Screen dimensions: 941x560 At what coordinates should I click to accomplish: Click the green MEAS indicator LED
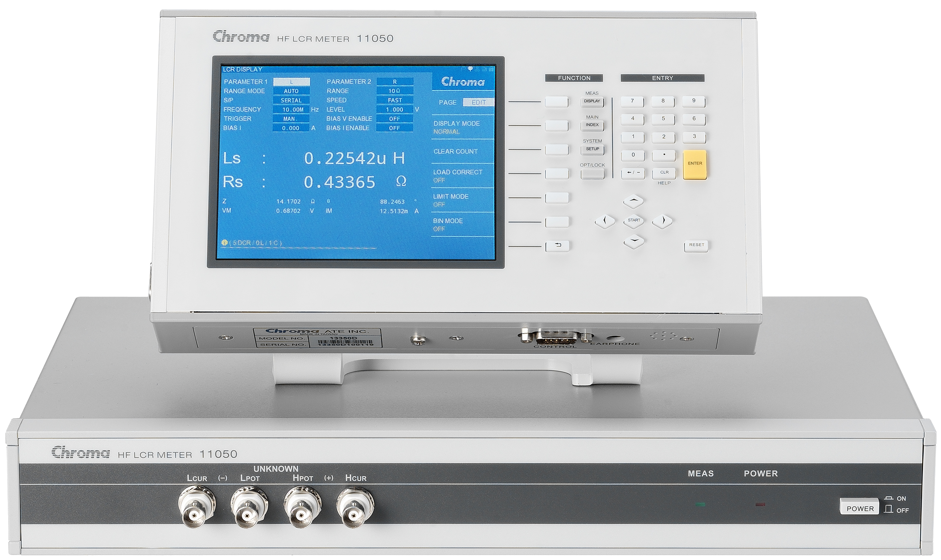700,504
